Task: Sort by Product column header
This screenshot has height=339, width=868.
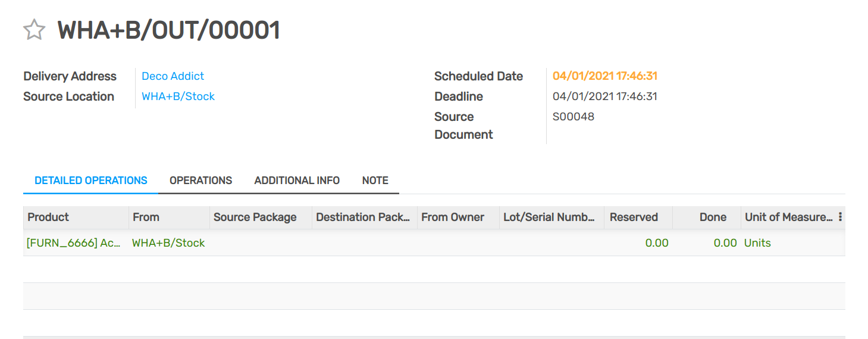Action: [x=48, y=217]
